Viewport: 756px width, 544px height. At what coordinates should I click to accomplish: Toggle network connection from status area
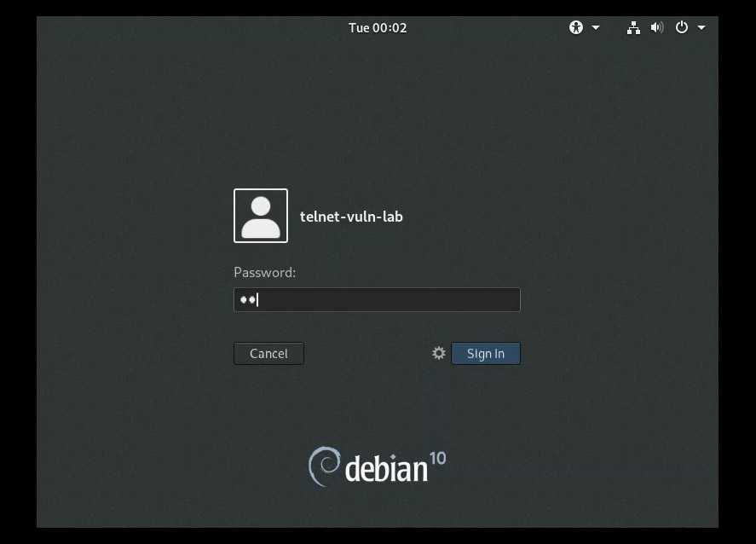coord(633,26)
